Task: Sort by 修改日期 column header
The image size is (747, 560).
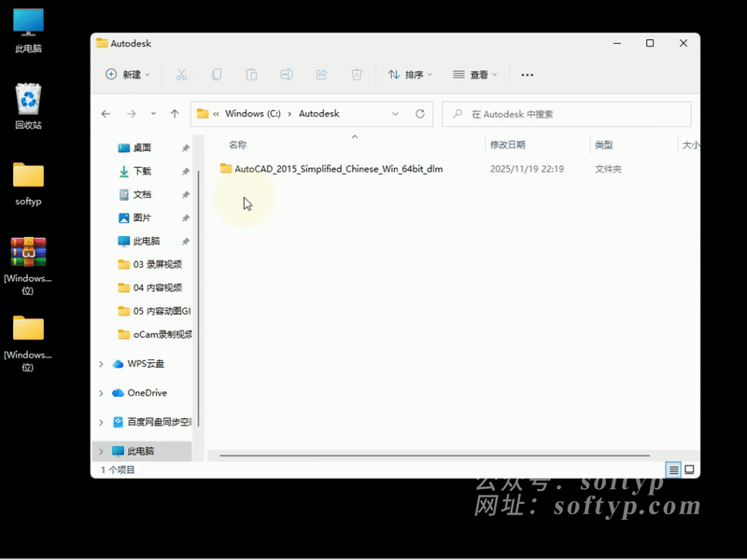Action: [507, 145]
